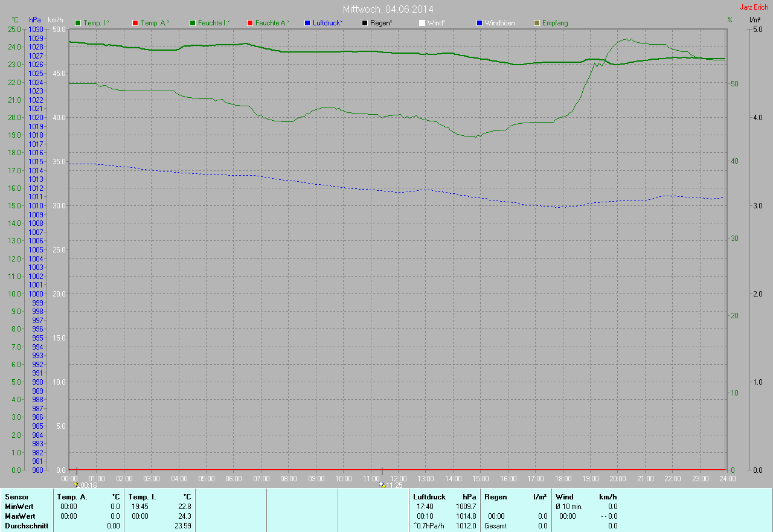Click the ^0.7hPa/h pressure trend text

[x=429, y=526]
